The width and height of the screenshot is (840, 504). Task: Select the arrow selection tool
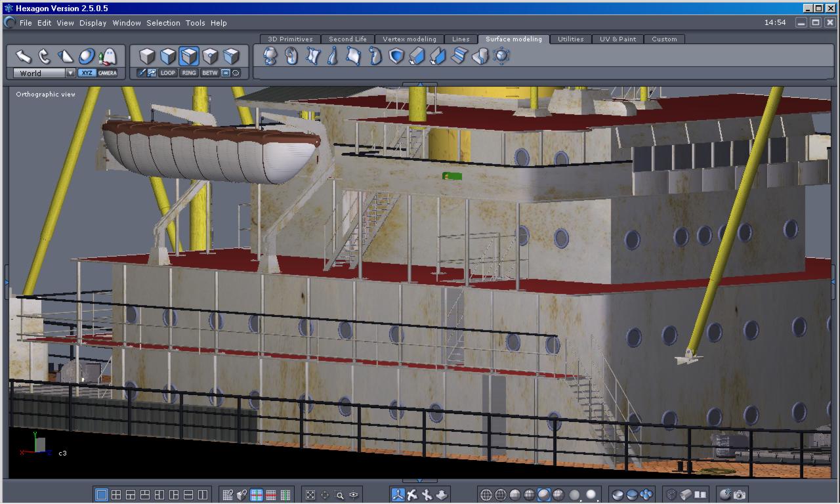24,56
